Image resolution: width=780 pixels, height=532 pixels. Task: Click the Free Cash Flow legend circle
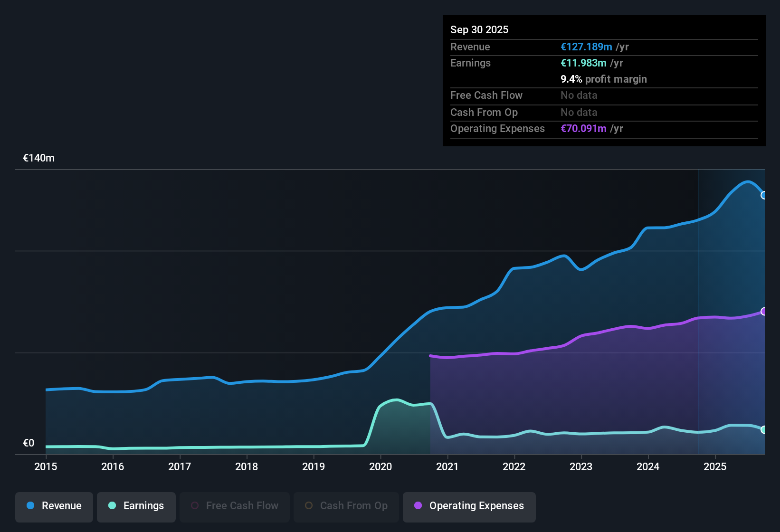195,506
